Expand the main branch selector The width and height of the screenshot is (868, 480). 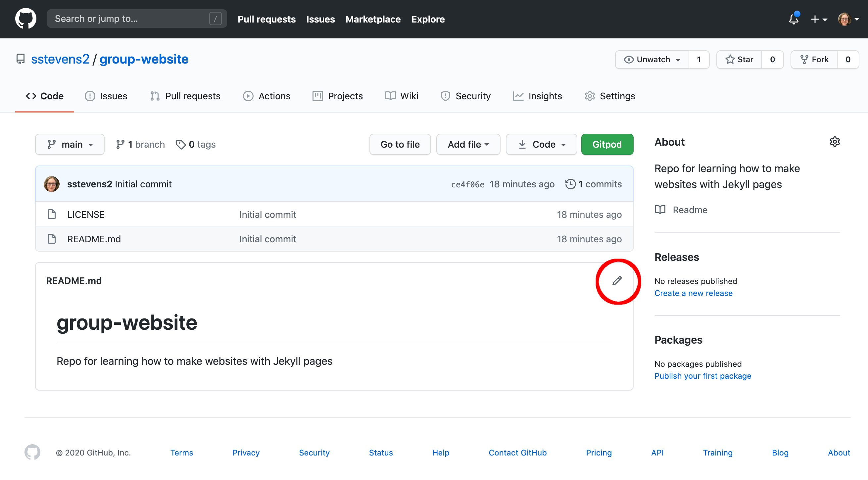[x=70, y=144]
